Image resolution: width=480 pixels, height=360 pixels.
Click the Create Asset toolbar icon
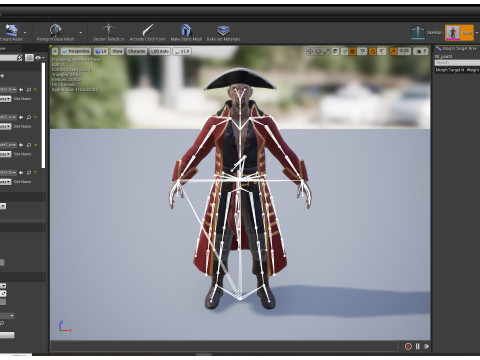[12, 30]
